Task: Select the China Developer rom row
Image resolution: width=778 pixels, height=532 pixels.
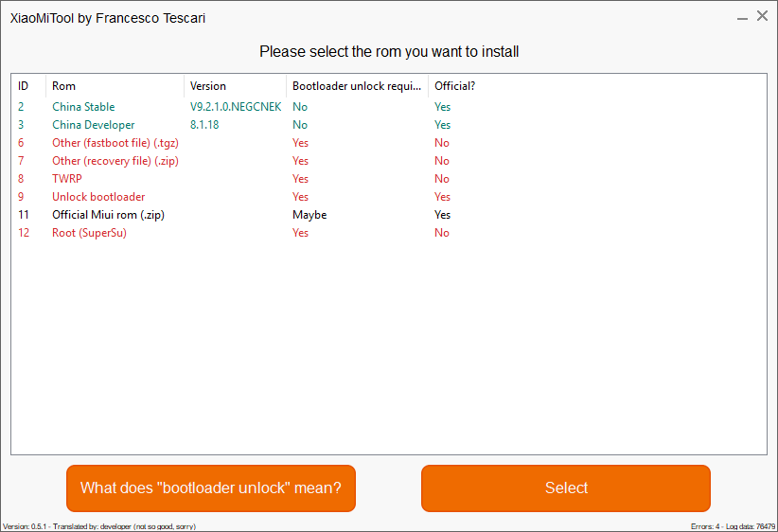Action: [93, 125]
